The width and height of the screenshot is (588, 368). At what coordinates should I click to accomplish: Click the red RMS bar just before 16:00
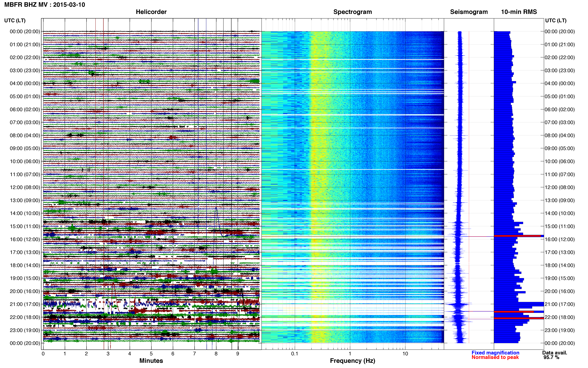pos(518,236)
